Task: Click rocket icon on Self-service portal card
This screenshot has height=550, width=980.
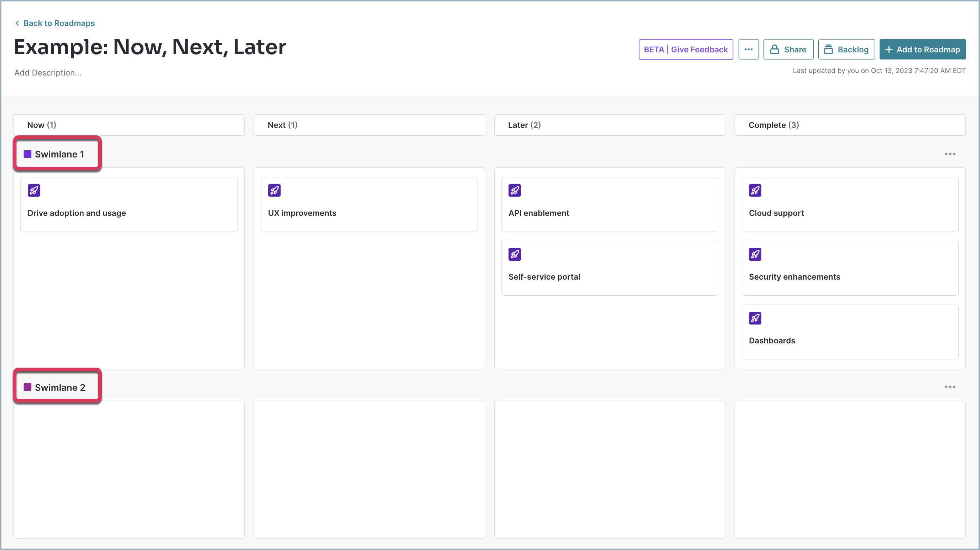Action: pos(515,254)
